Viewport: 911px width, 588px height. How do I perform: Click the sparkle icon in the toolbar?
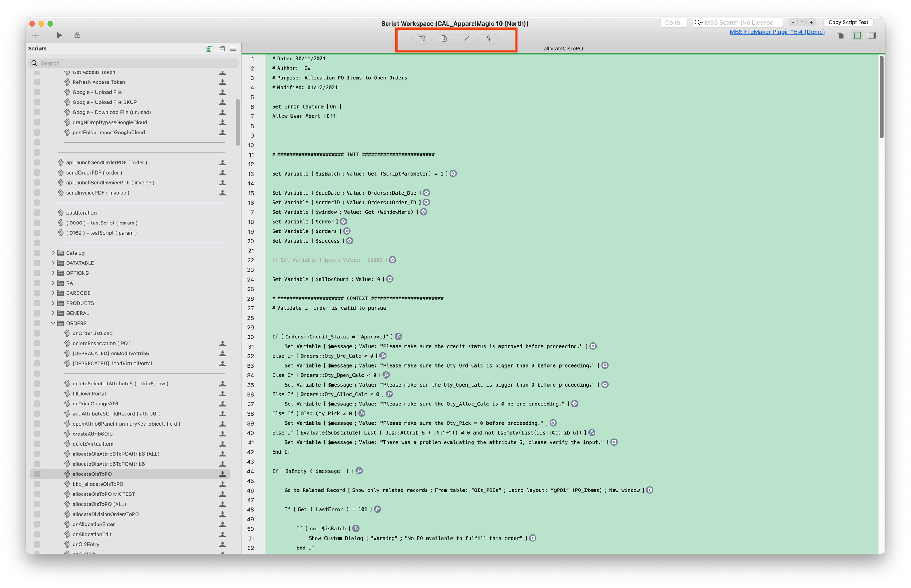489,39
